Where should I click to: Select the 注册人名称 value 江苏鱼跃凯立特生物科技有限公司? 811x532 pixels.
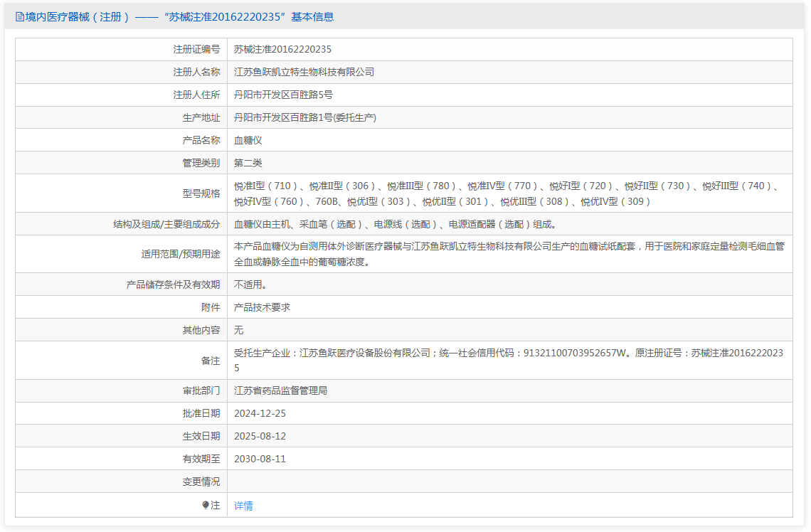coord(304,72)
